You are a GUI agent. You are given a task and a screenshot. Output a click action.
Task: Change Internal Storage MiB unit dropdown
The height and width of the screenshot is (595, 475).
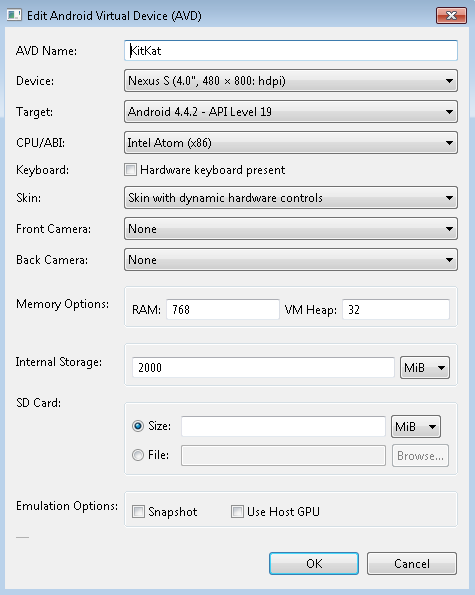click(x=425, y=367)
